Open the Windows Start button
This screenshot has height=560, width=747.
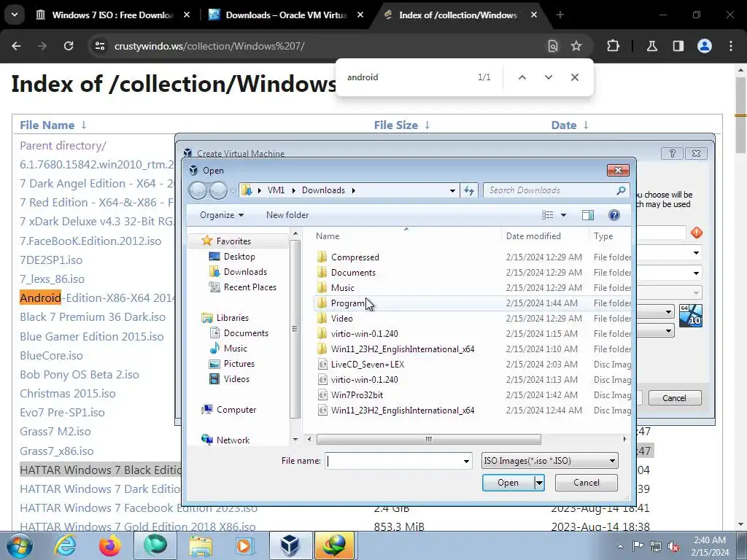pos(20,545)
